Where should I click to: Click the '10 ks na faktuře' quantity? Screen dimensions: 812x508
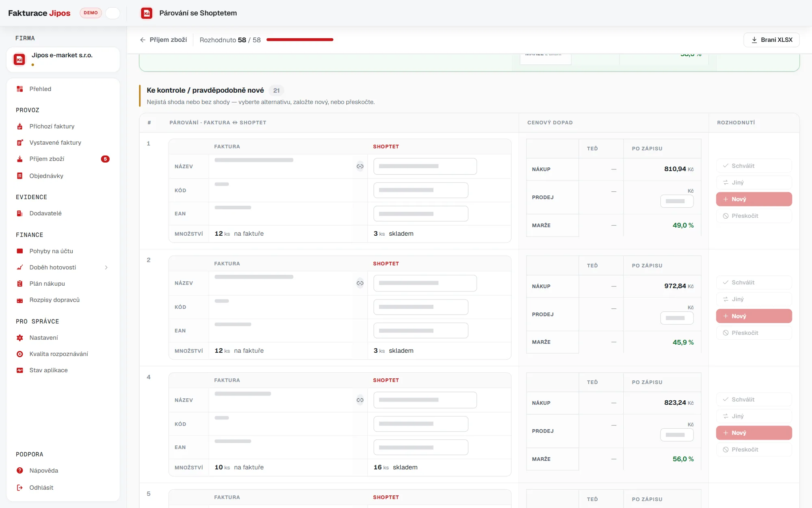tap(239, 467)
